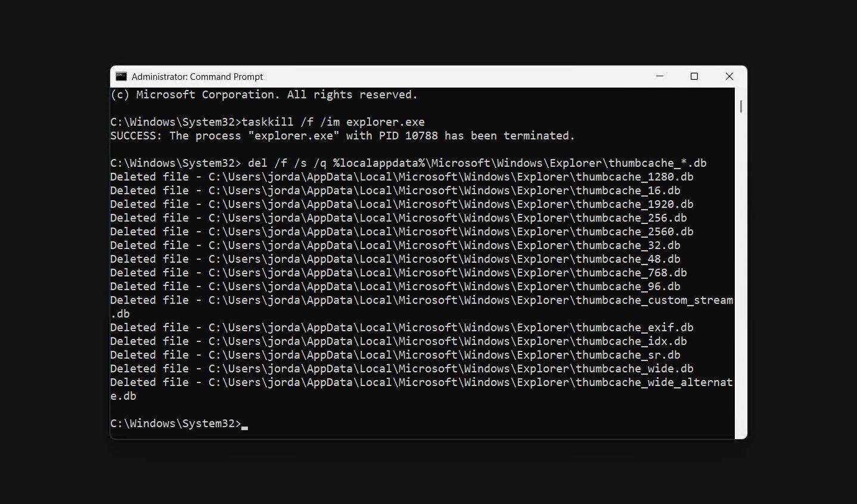Click the line ending thumbcache_2560.db
This screenshot has height=504, width=857.
(402, 232)
